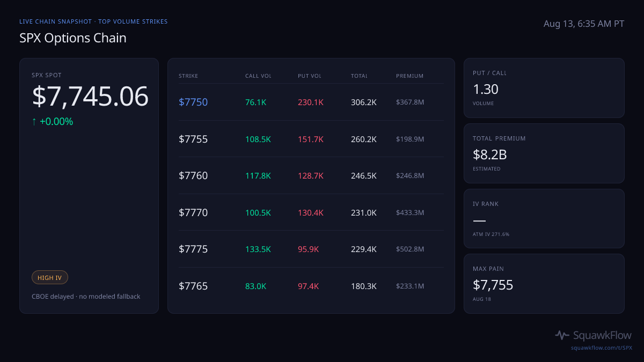Click the 230.1K put volume value
Screen dimensions: 644x362
click(311, 102)
